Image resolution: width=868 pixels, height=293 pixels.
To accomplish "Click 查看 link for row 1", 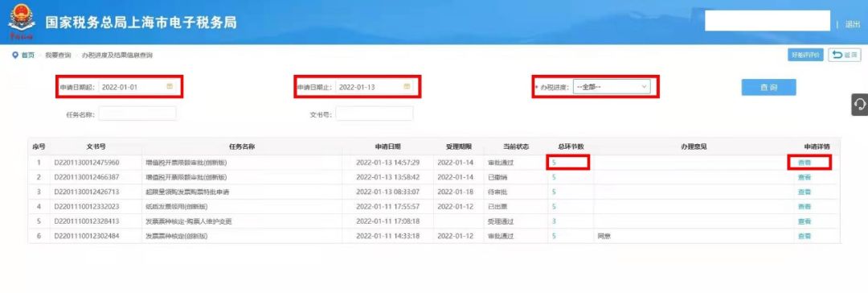I will coord(805,163).
